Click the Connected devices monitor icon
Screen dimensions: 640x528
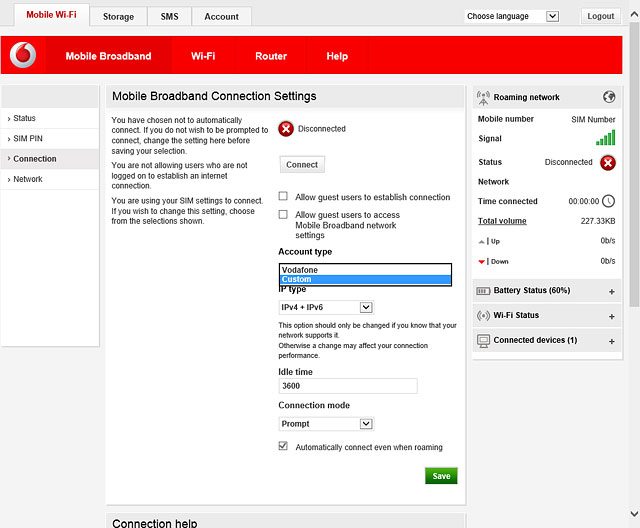[x=483, y=341]
